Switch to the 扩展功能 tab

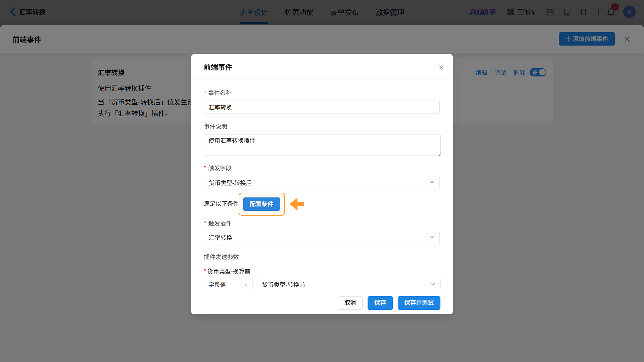[x=299, y=12]
